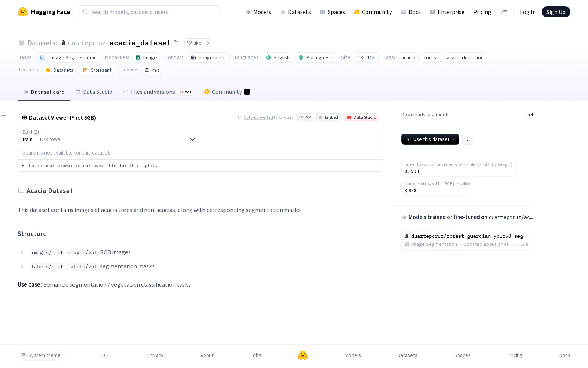Click the 'Structure' heading
The image size is (588, 368).
(32, 234)
